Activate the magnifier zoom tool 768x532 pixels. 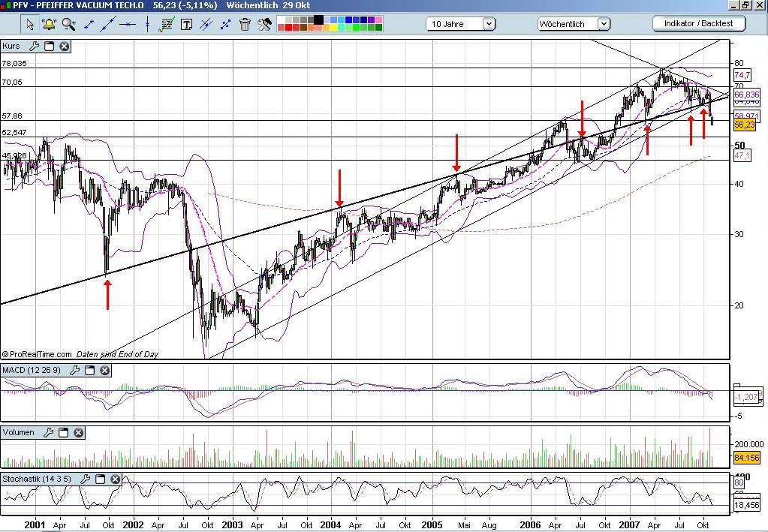[x=69, y=24]
